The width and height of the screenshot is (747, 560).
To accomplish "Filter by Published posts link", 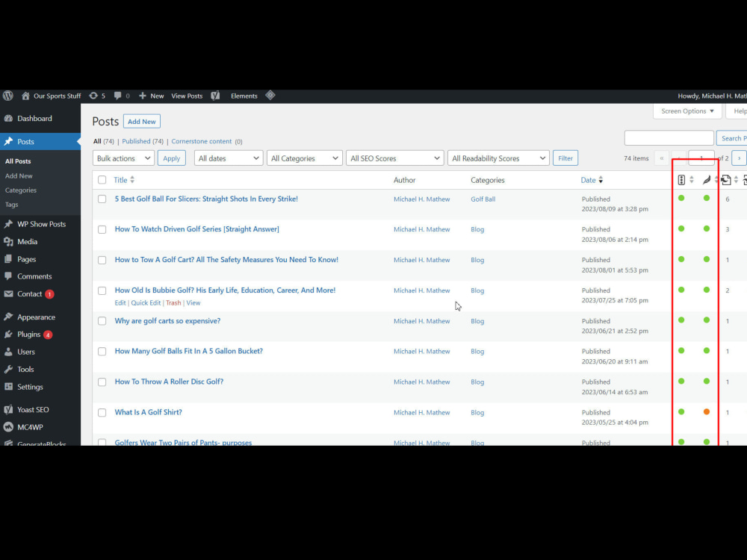I will coord(136,141).
